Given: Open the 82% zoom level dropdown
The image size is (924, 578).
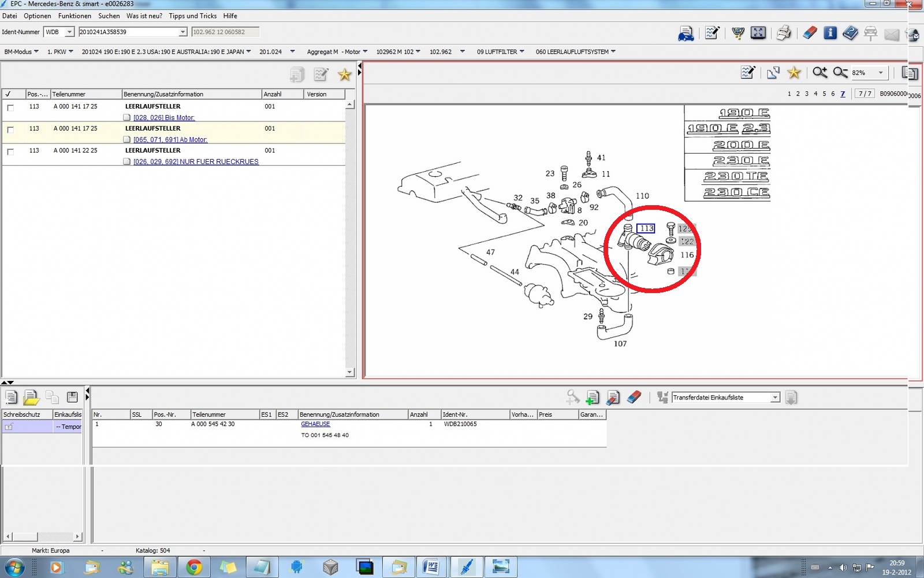Looking at the screenshot, I should point(881,73).
